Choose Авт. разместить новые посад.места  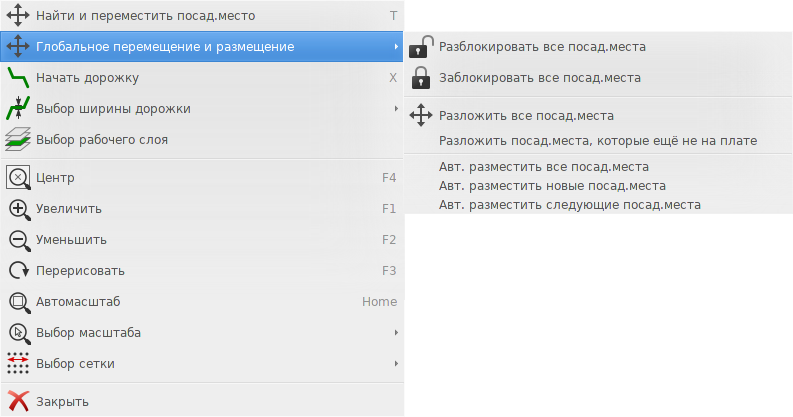pyautogui.click(x=598, y=186)
